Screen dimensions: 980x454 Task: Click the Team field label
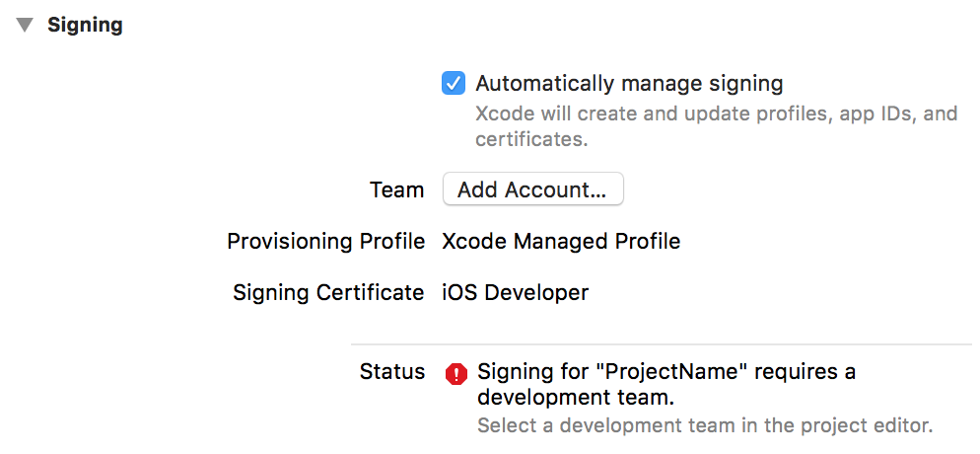tap(397, 189)
